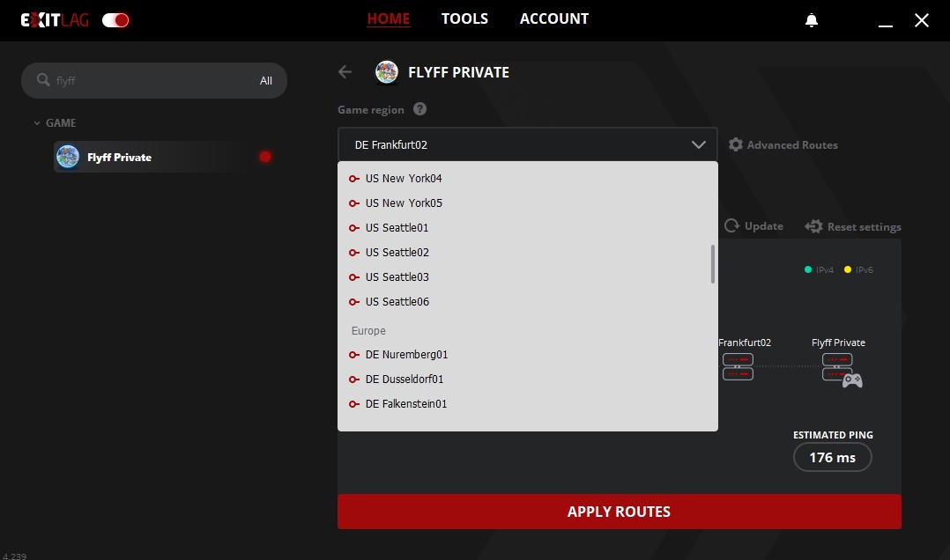This screenshot has height=560, width=950.
Task: Click the back arrow beside Flyff Private
Action: (x=345, y=72)
